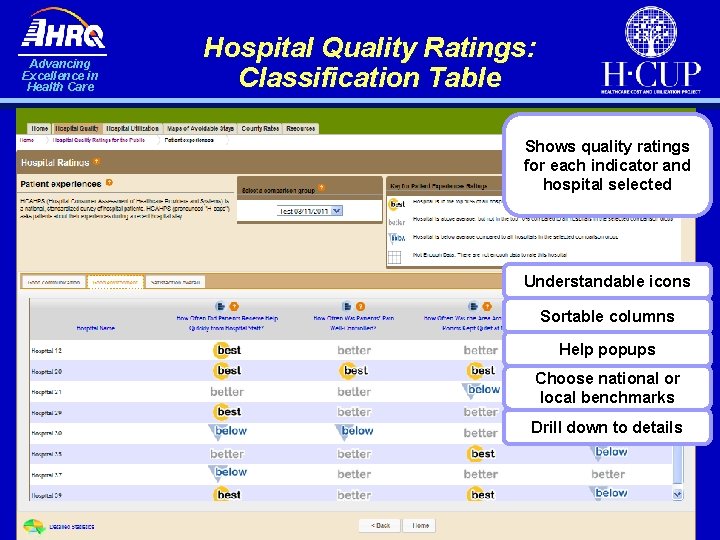720x540 pixels.
Task: Click Hospital 39 'best' rating for help quickly
Action: tap(227, 495)
